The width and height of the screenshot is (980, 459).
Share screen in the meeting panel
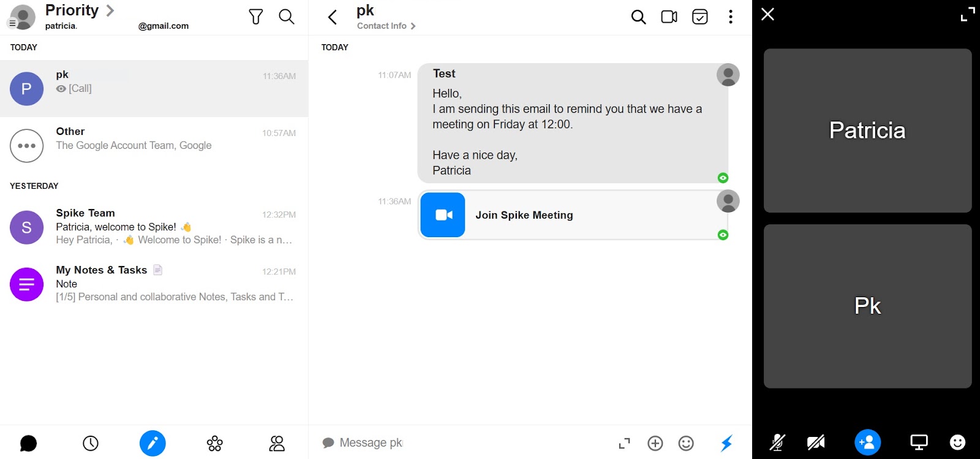919,442
